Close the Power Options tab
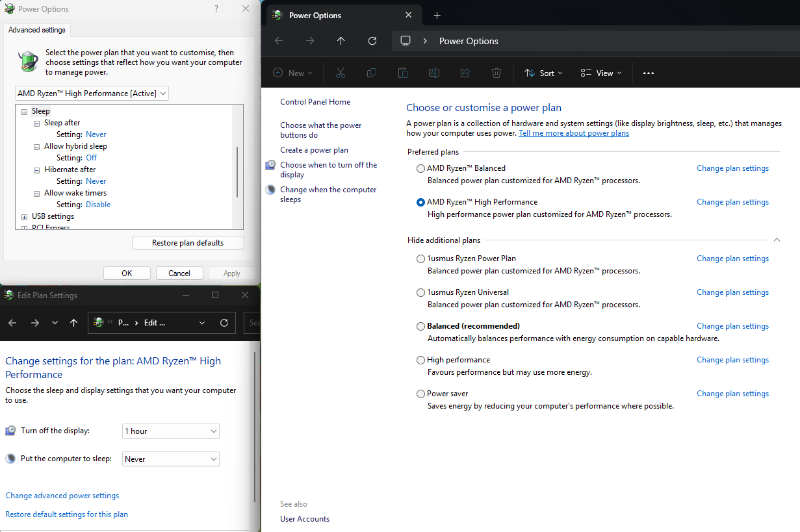 (408, 15)
